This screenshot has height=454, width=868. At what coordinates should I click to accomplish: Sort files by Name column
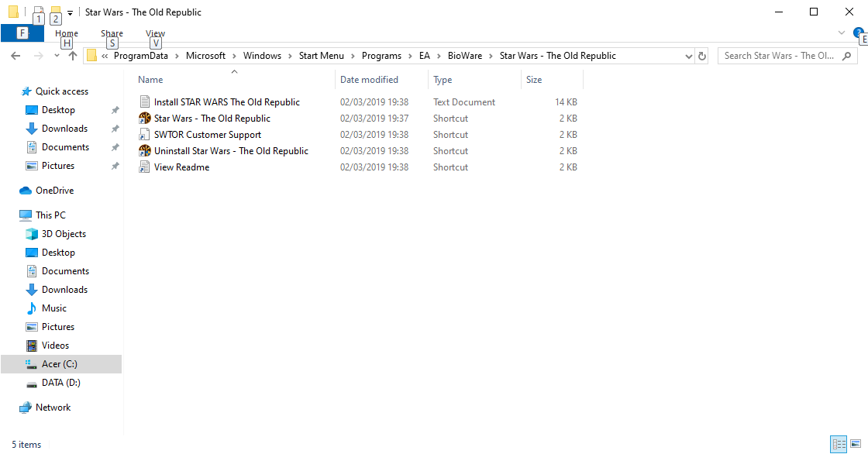[150, 80]
